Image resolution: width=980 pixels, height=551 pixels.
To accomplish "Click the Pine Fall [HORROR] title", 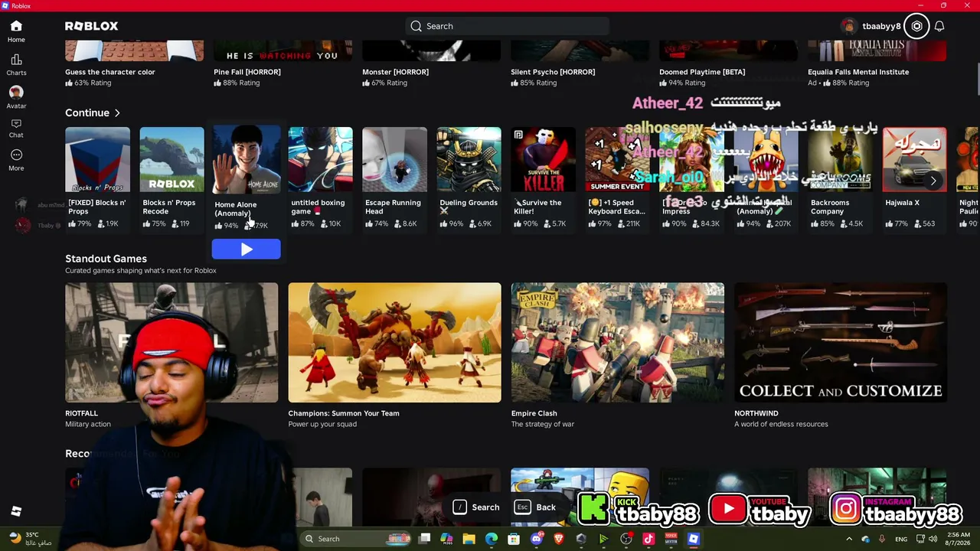I will pos(247,72).
